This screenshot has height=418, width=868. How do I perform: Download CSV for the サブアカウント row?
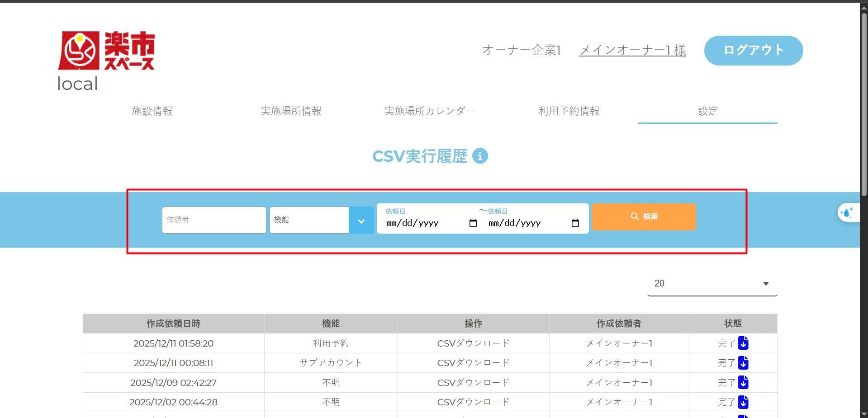tap(743, 363)
